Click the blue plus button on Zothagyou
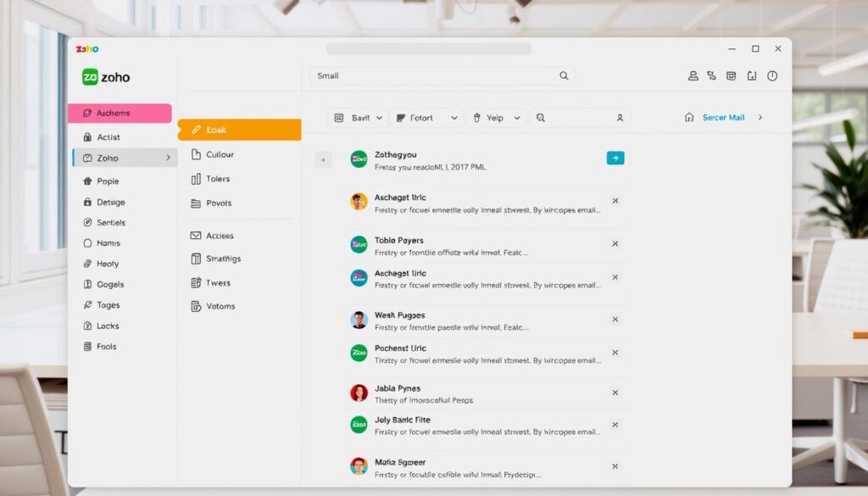The height and width of the screenshot is (496, 868). click(615, 159)
